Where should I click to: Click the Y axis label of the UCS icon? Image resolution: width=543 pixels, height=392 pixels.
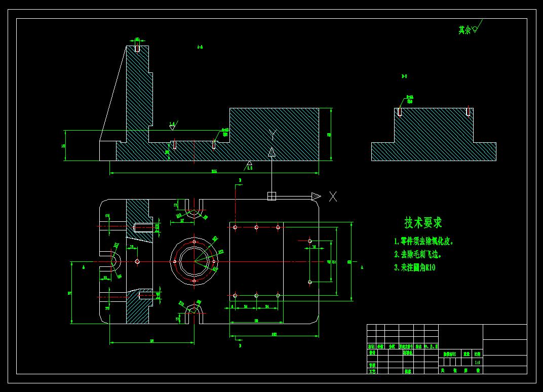(x=273, y=135)
